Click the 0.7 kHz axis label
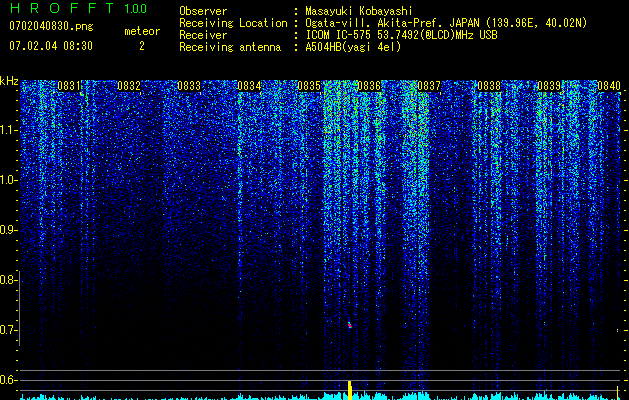629x400 pixels. click(x=8, y=330)
